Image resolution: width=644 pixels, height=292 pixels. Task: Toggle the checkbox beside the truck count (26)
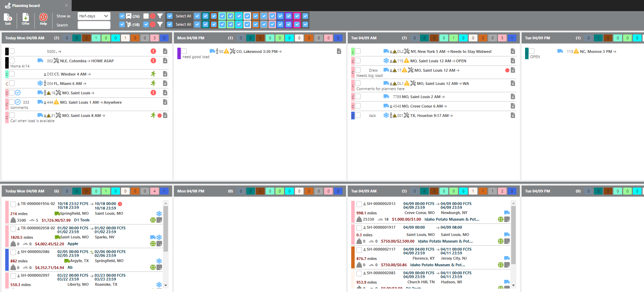122,16
